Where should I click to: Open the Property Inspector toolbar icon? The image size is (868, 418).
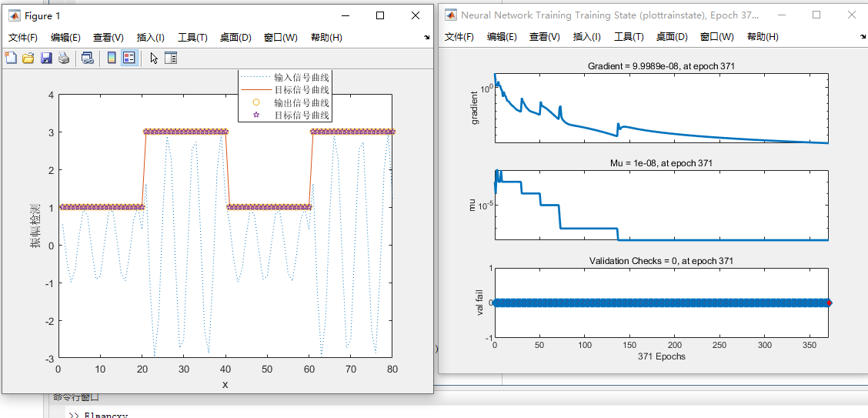point(171,58)
